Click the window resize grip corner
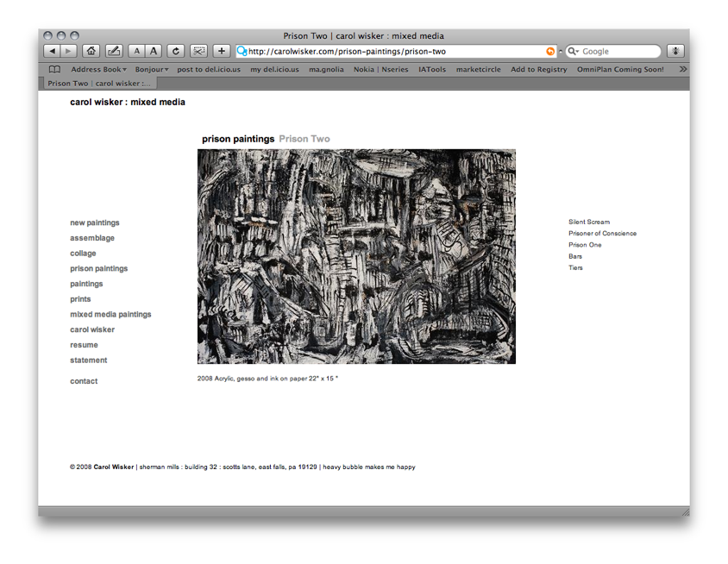 click(685, 512)
